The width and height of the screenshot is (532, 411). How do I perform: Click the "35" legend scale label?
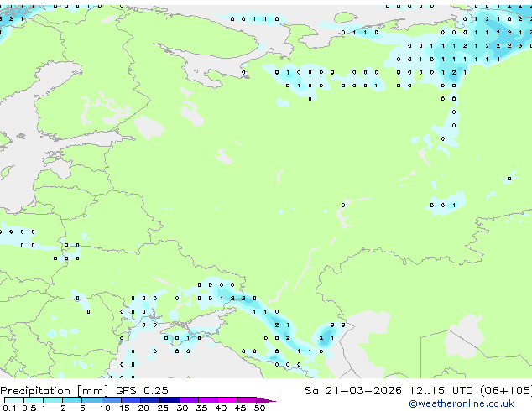[201, 408]
